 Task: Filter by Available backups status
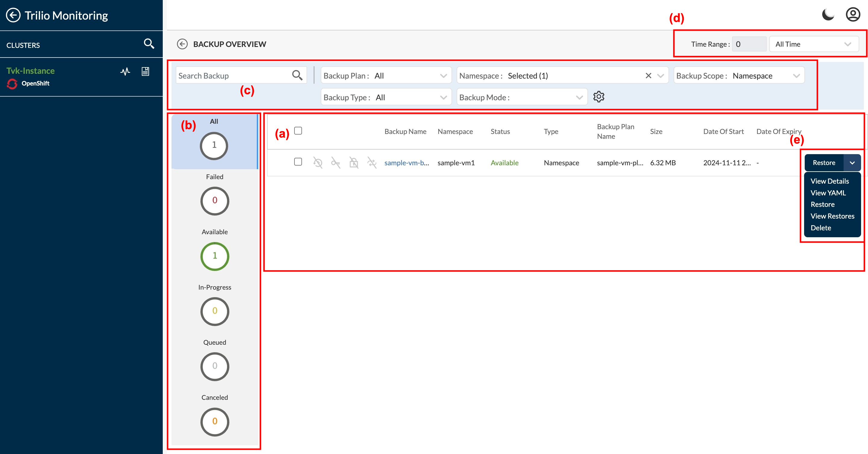pyautogui.click(x=215, y=250)
